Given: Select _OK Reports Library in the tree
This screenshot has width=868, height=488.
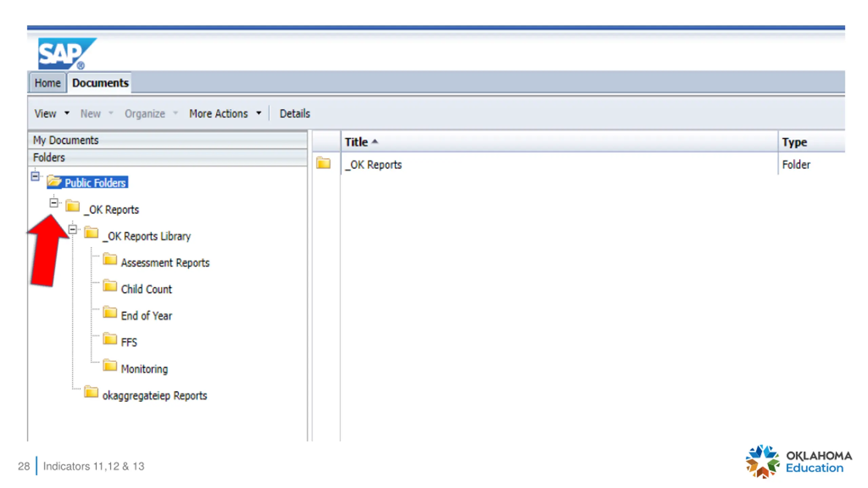Looking at the screenshot, I should [x=146, y=236].
